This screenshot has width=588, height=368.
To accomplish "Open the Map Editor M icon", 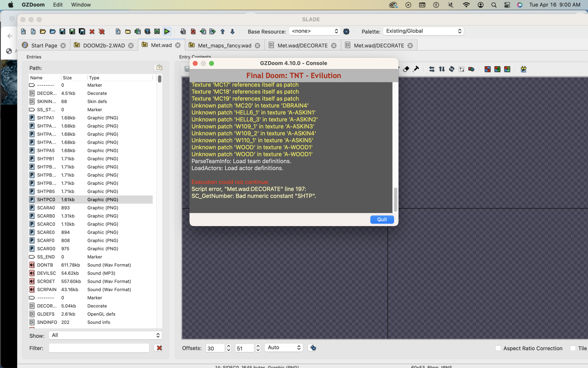I will (x=157, y=31).
